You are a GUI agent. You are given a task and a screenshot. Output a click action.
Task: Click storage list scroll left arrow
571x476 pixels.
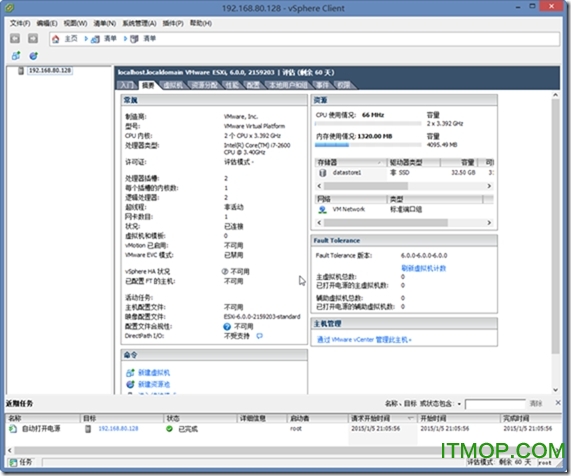[x=319, y=186]
